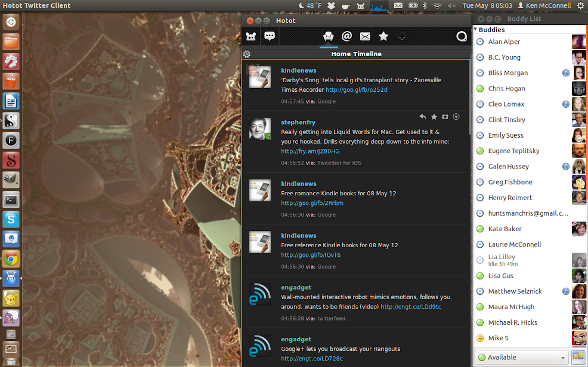
Task: Open the Direct Messages envelope tab
Action: [365, 36]
